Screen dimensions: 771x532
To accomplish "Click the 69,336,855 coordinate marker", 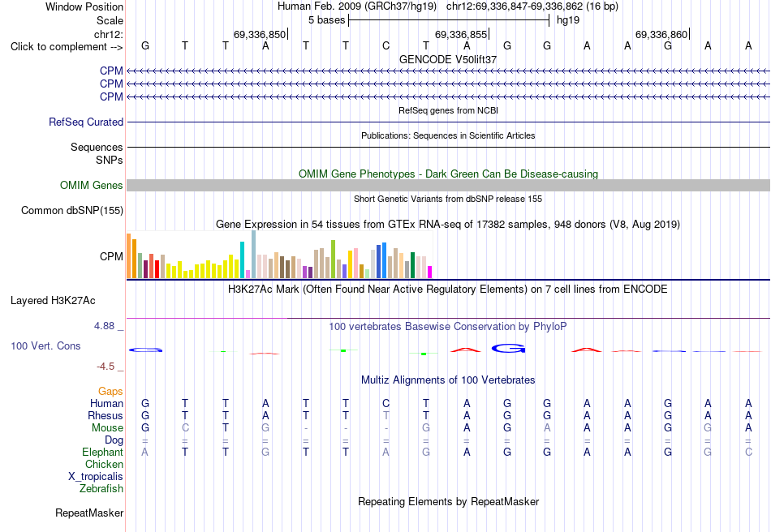I will click(x=461, y=34).
